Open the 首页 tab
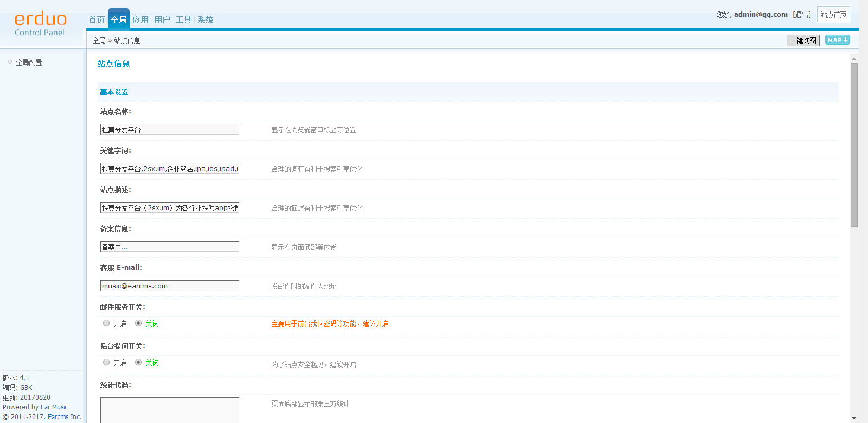868x423 pixels. [97, 20]
